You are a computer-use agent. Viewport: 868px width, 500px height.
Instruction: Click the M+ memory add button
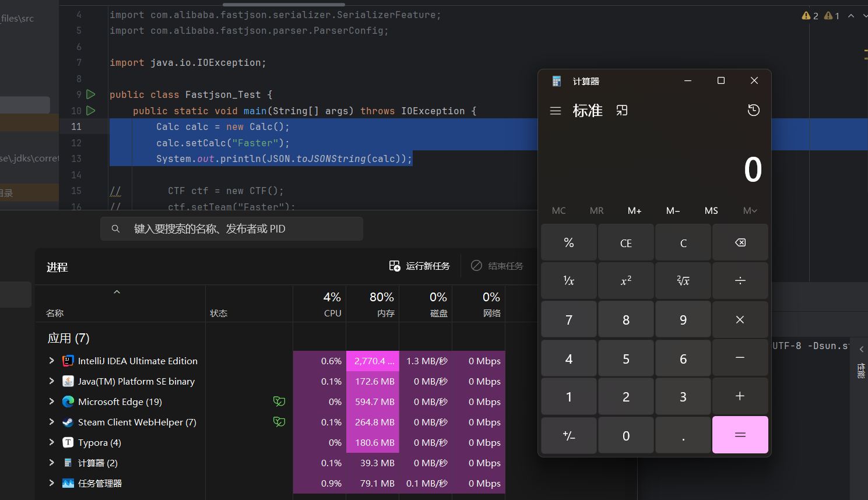coord(635,210)
